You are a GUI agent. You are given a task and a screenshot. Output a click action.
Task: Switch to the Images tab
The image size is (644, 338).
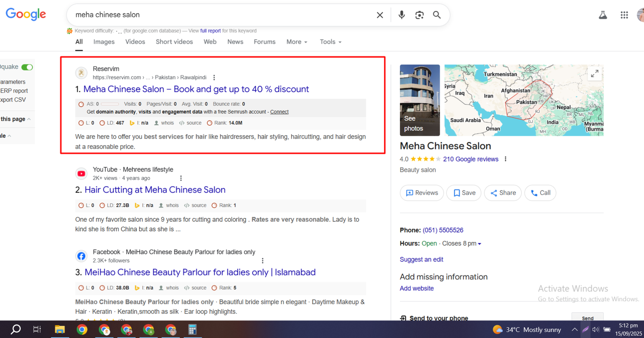(x=104, y=42)
